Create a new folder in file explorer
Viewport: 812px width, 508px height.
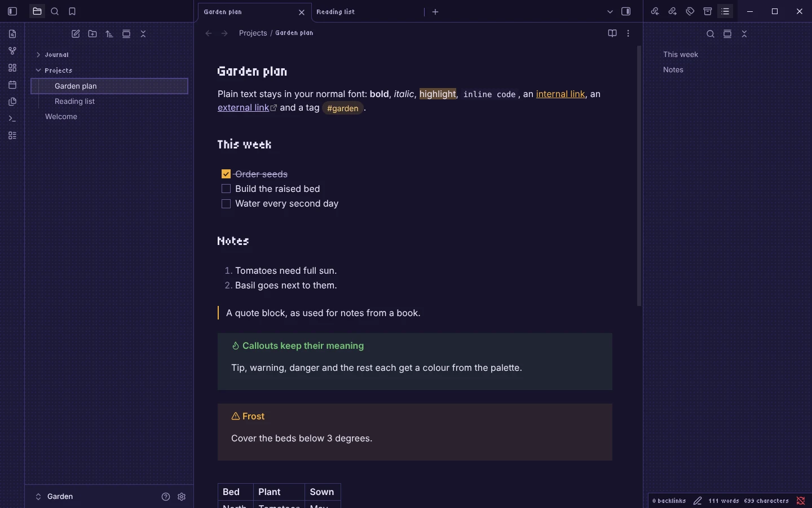click(92, 34)
